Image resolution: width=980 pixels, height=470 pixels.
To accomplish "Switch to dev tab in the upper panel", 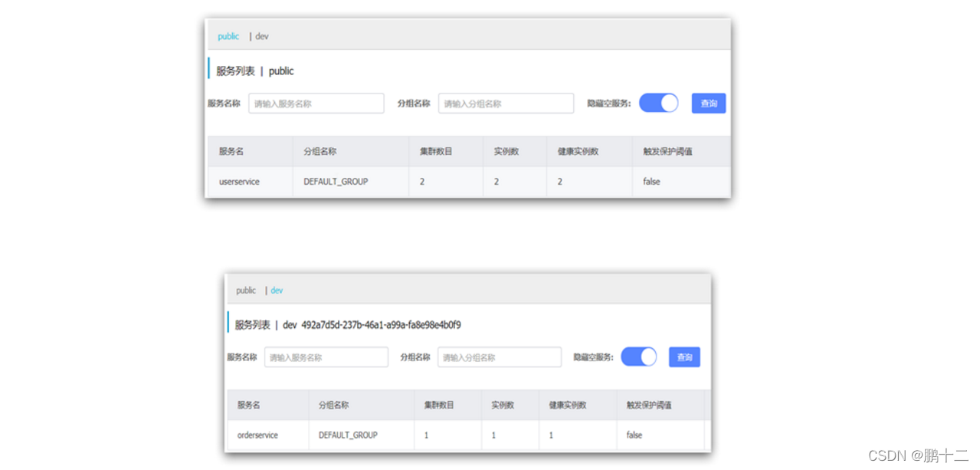I will coord(262,36).
